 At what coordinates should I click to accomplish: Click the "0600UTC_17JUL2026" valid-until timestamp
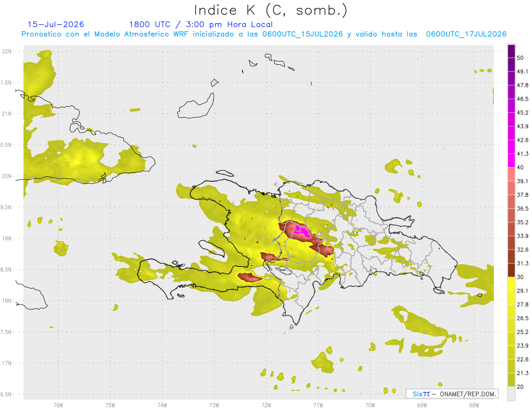466,34
